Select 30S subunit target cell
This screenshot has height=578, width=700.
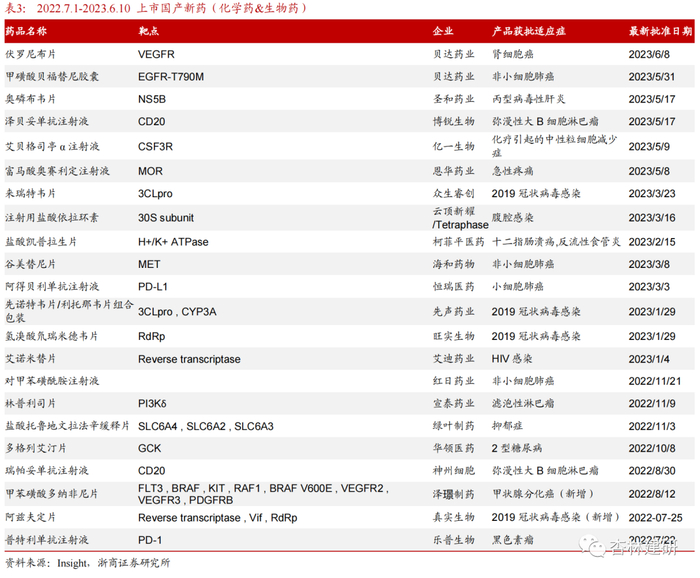[x=166, y=218]
